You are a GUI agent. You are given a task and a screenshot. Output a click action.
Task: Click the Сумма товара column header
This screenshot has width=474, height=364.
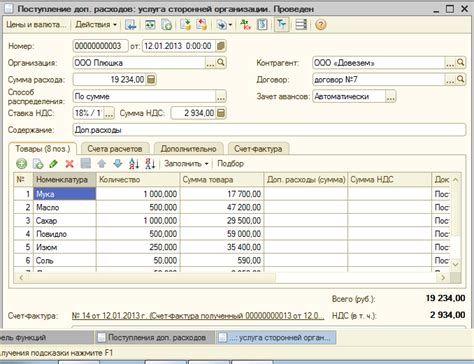click(x=222, y=180)
